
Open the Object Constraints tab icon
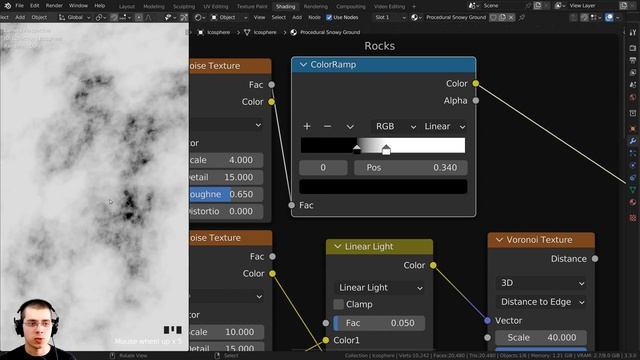633,178
